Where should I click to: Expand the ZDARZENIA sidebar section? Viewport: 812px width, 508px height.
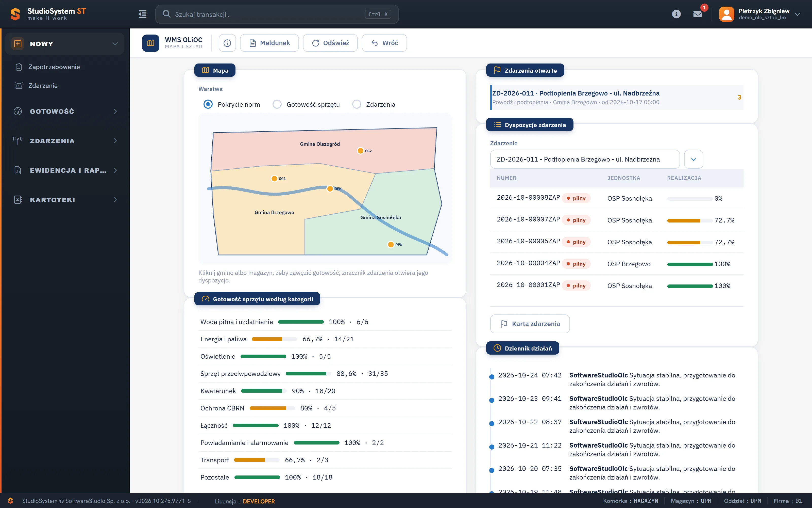tap(65, 141)
